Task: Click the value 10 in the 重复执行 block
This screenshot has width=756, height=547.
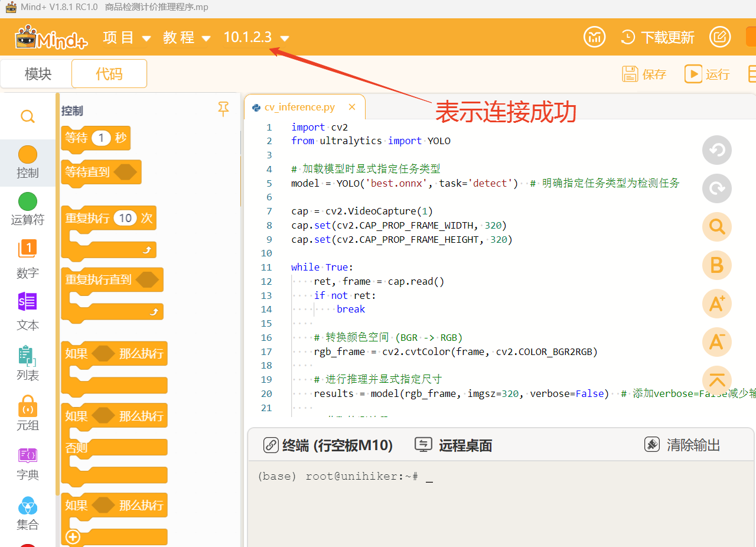Action: tap(125, 219)
